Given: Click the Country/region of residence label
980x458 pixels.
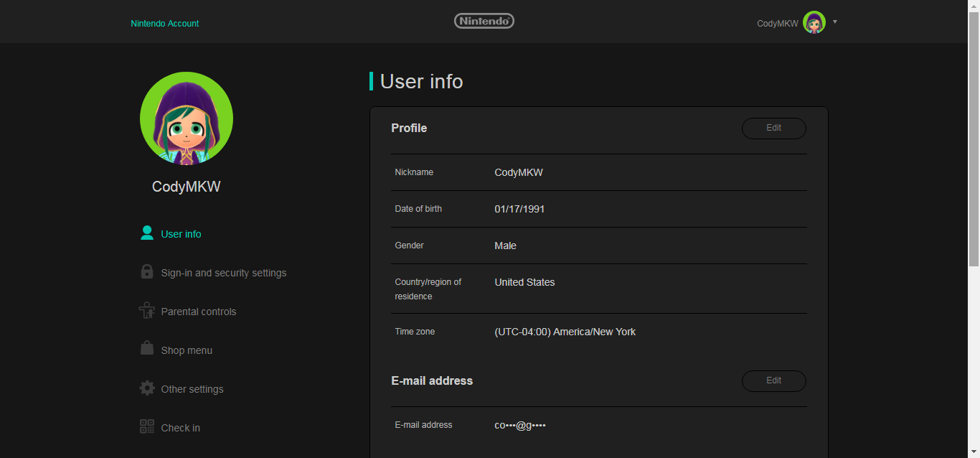Looking at the screenshot, I should pos(428,289).
